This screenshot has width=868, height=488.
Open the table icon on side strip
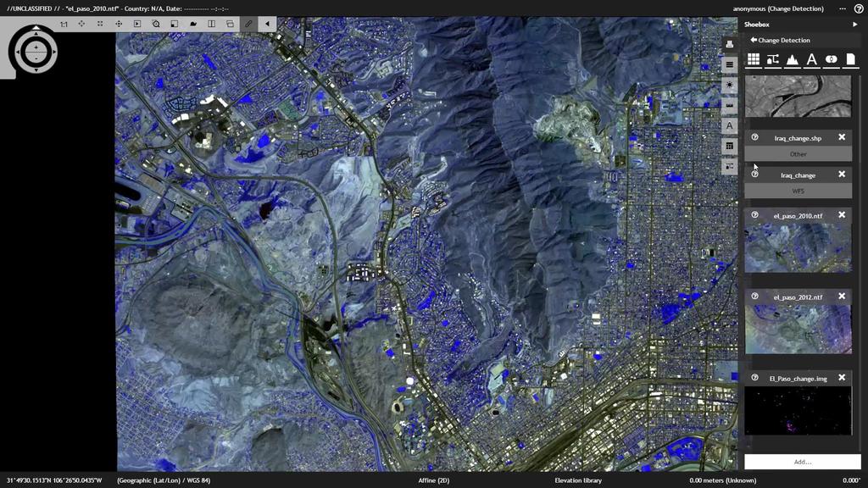730,146
